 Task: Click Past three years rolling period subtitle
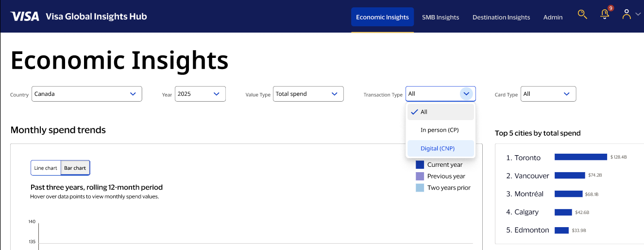(x=97, y=187)
